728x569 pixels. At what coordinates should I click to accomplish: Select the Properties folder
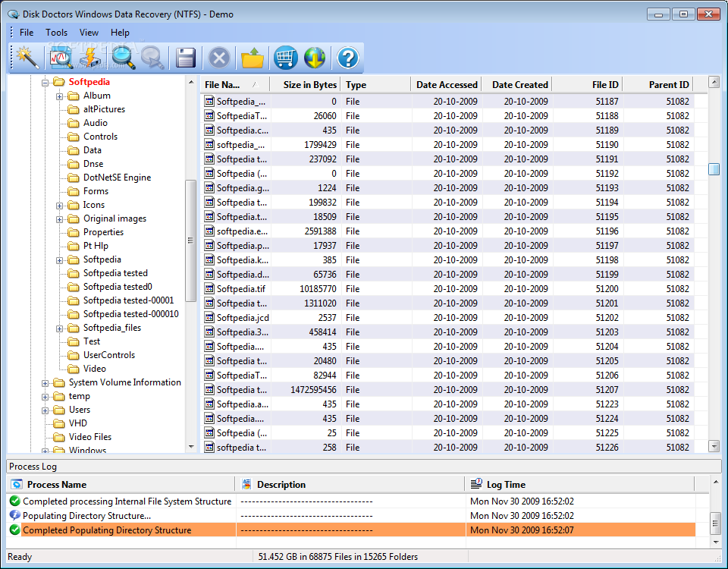(x=104, y=232)
